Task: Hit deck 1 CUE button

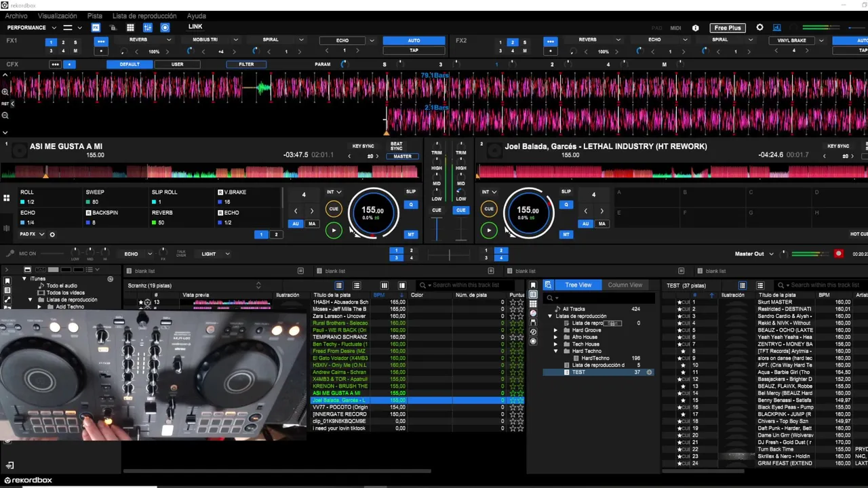Action: tap(334, 209)
